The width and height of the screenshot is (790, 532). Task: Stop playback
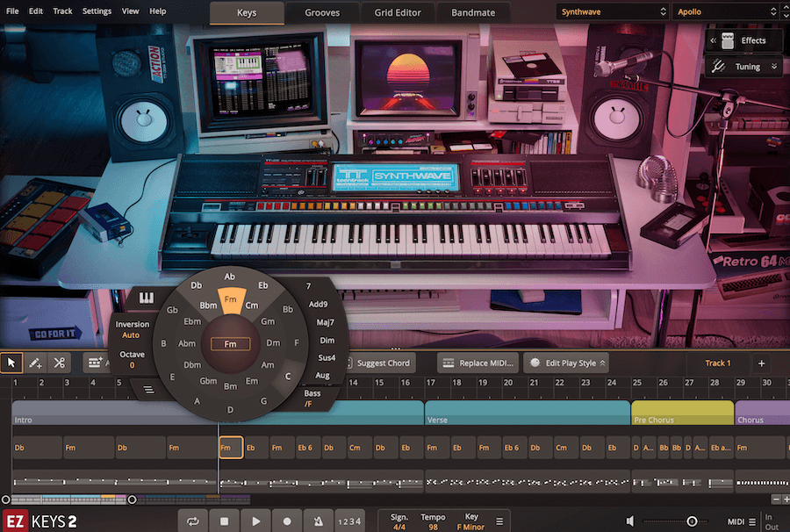point(224,521)
